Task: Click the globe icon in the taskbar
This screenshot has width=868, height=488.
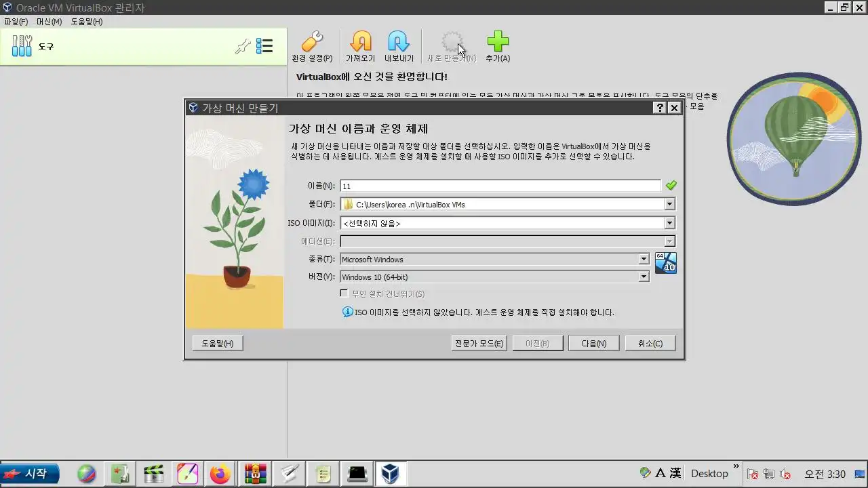Action: point(86,474)
